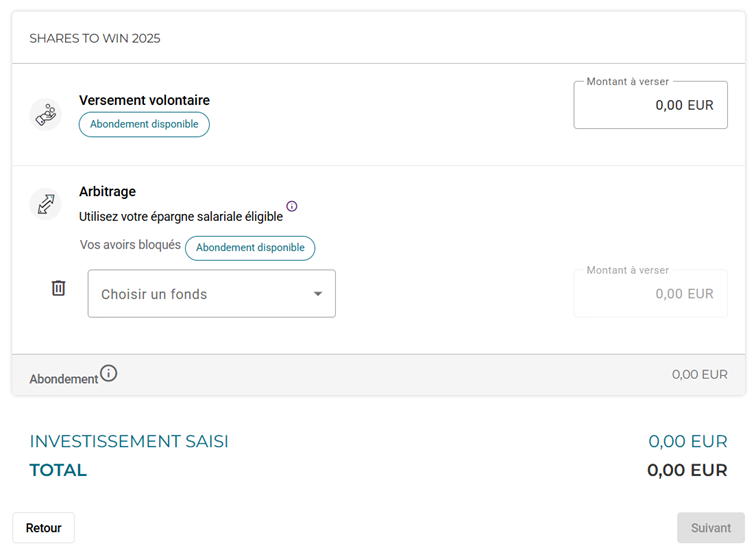The width and height of the screenshot is (756, 559).
Task: Click the Montant à verser field for Versement volontaire
Action: pos(650,105)
